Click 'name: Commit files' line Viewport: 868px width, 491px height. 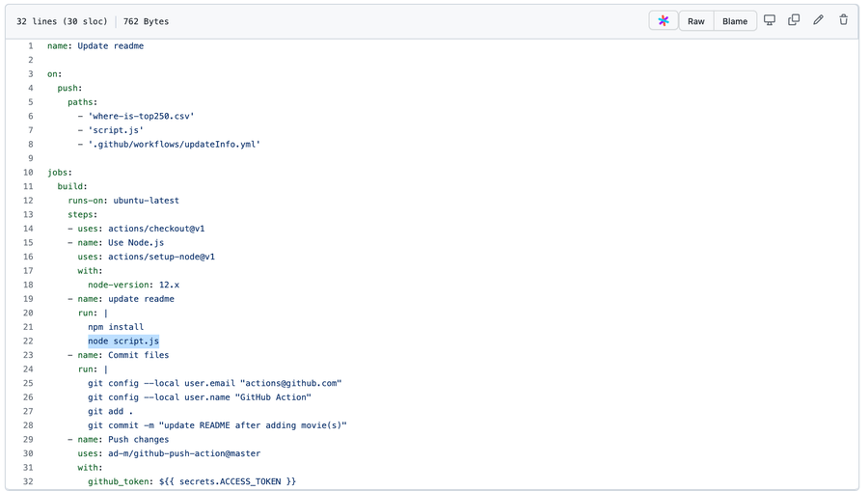[x=122, y=355]
